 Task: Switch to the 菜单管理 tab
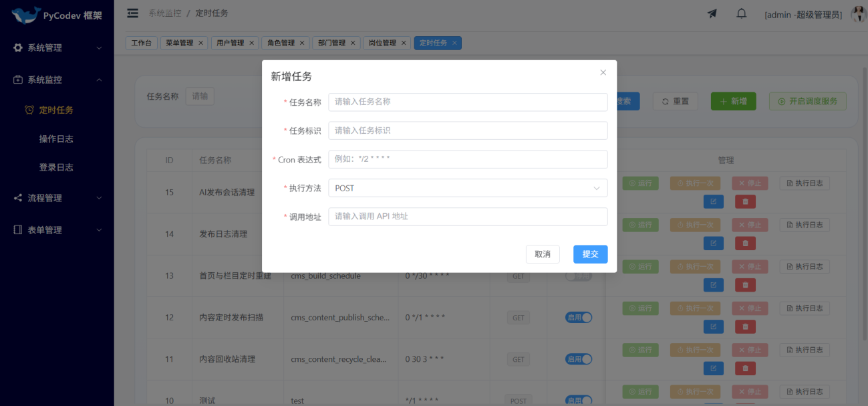[x=179, y=43]
